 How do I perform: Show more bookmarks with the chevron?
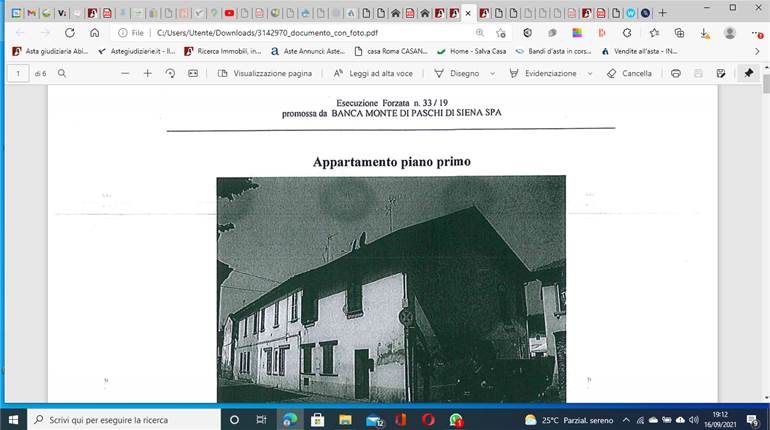click(757, 51)
